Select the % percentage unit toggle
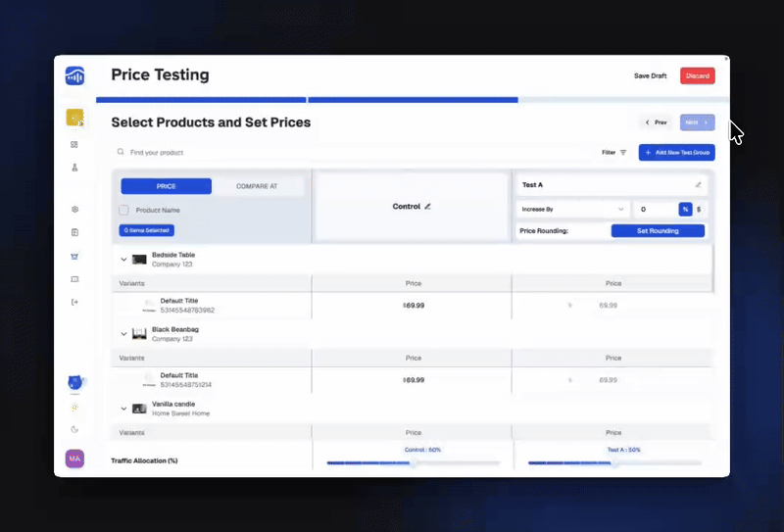 [685, 209]
